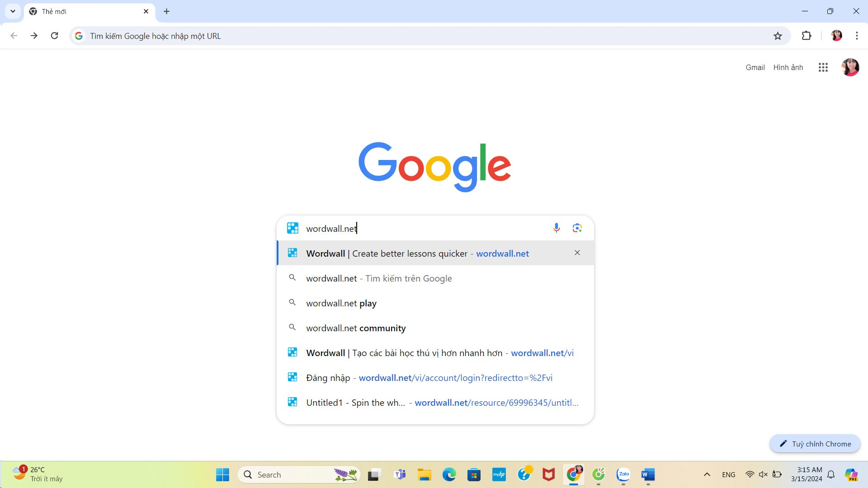Open the Google apps grid launcher
This screenshot has width=868, height=488.
(823, 67)
